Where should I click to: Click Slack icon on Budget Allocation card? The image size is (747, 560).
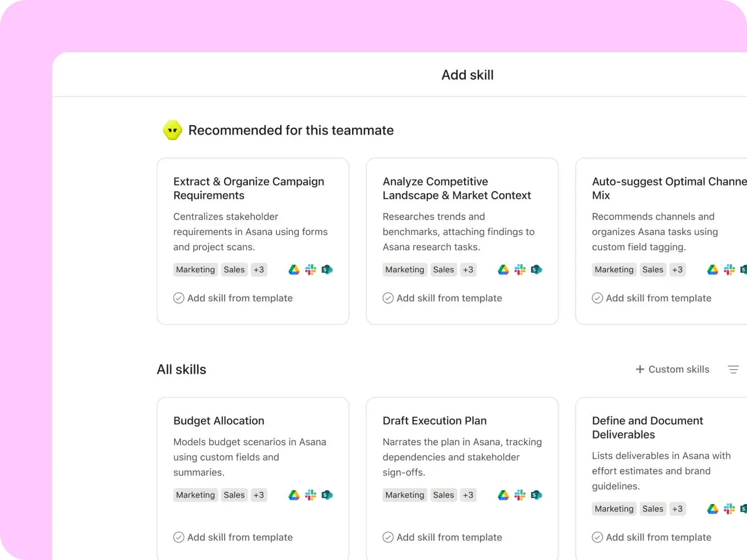click(x=311, y=495)
